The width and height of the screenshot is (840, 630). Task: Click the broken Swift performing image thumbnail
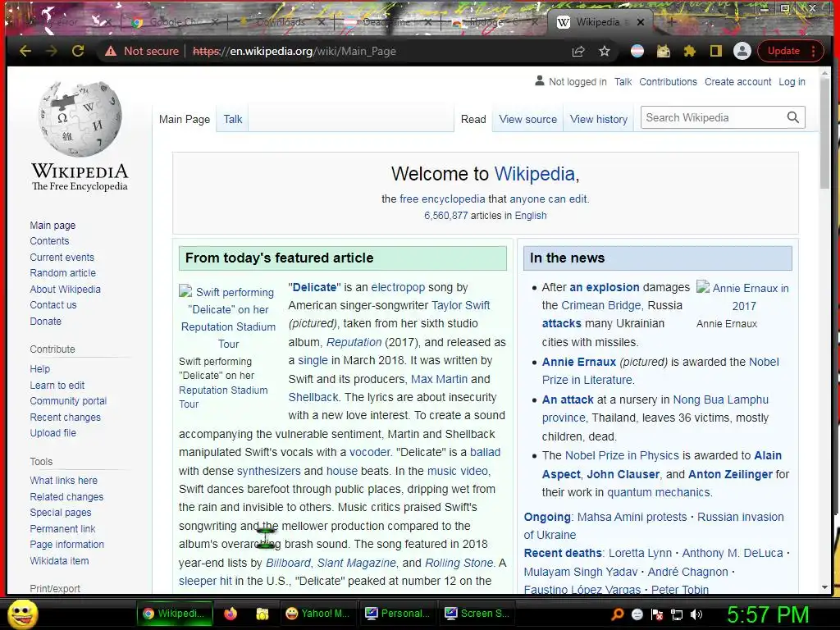tap(228, 317)
